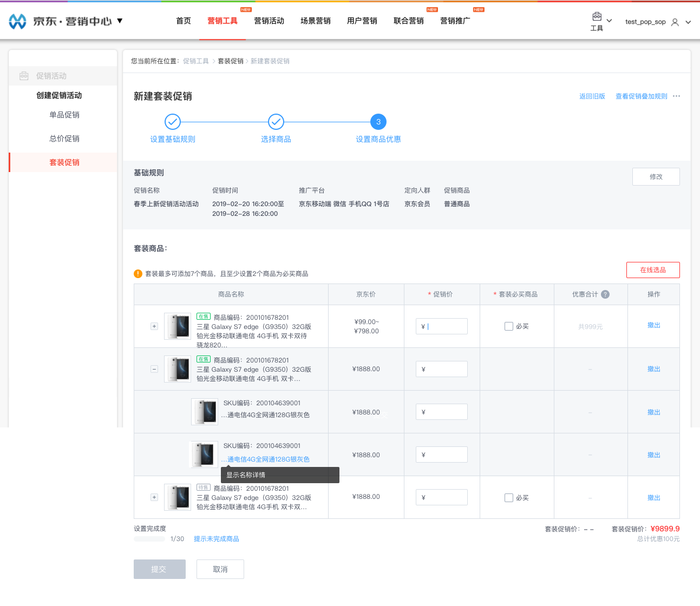The height and width of the screenshot is (606, 700).
Task: Click 撤出 for first product row
Action: point(654,325)
